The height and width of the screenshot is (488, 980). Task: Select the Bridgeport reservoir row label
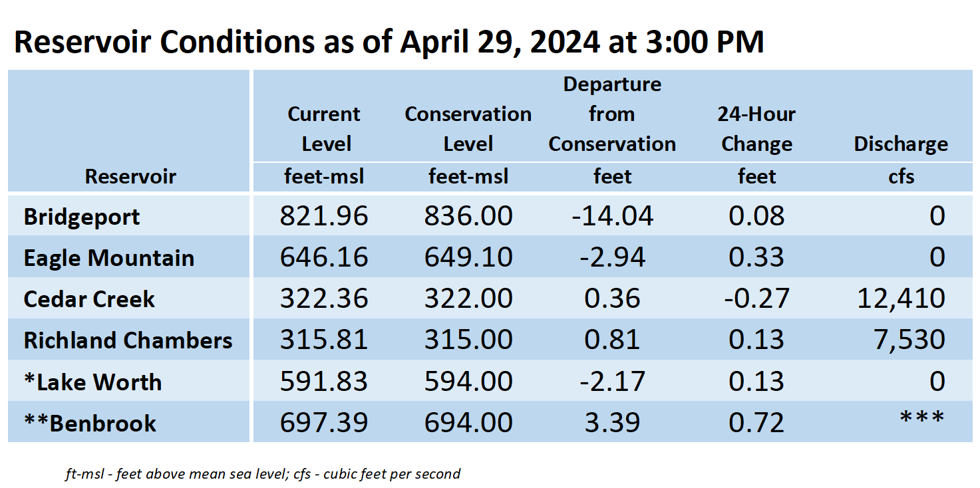[x=82, y=217]
